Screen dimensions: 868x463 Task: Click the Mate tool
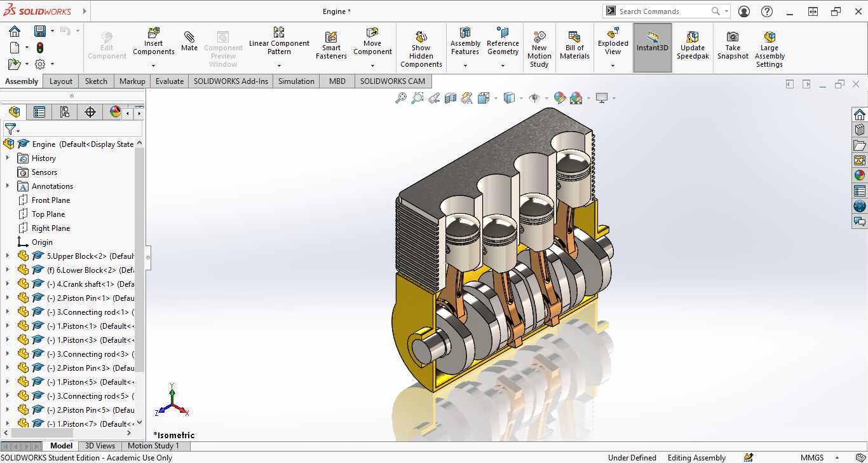pyautogui.click(x=189, y=41)
